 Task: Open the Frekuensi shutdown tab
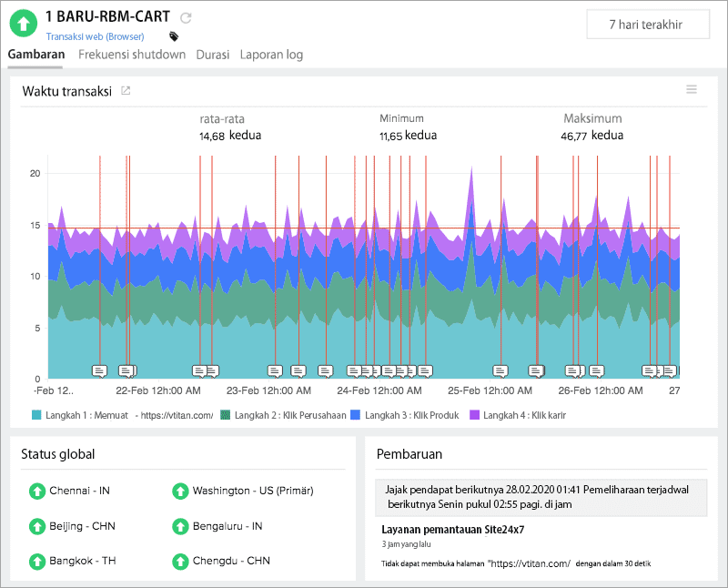tap(132, 55)
